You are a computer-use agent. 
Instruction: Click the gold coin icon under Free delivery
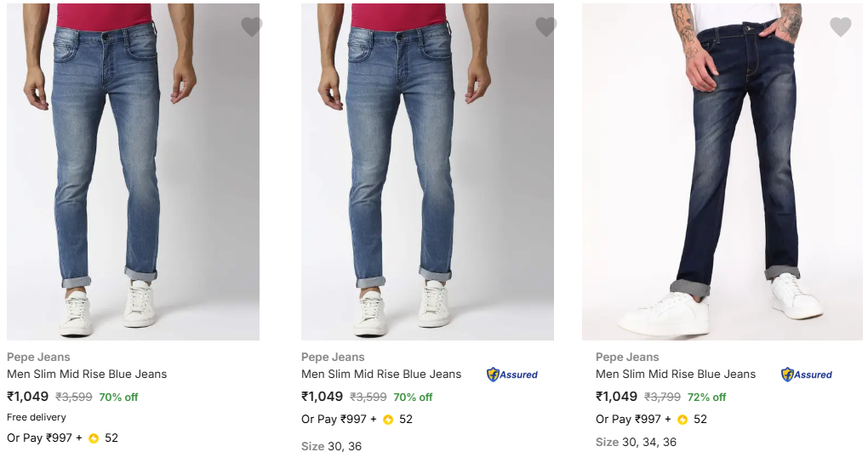(94, 438)
